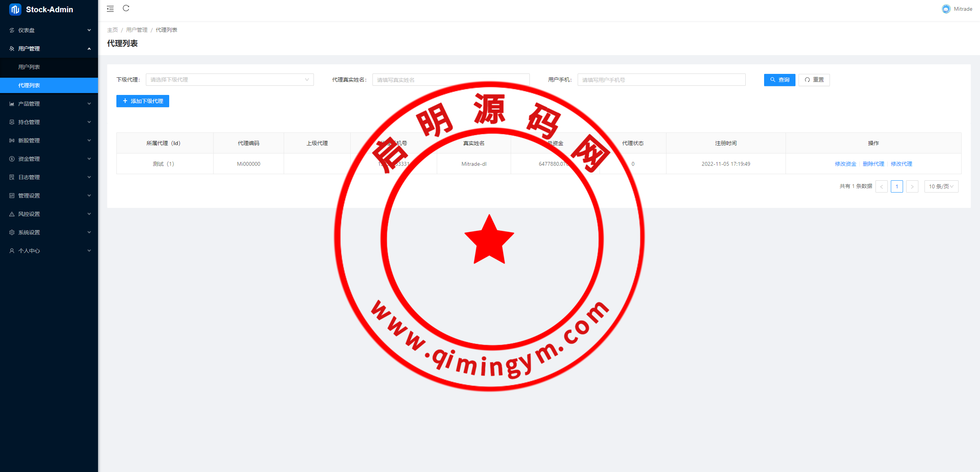Focus the 用户手机 phone number input field
This screenshot has width=980, height=472.
tap(661, 80)
